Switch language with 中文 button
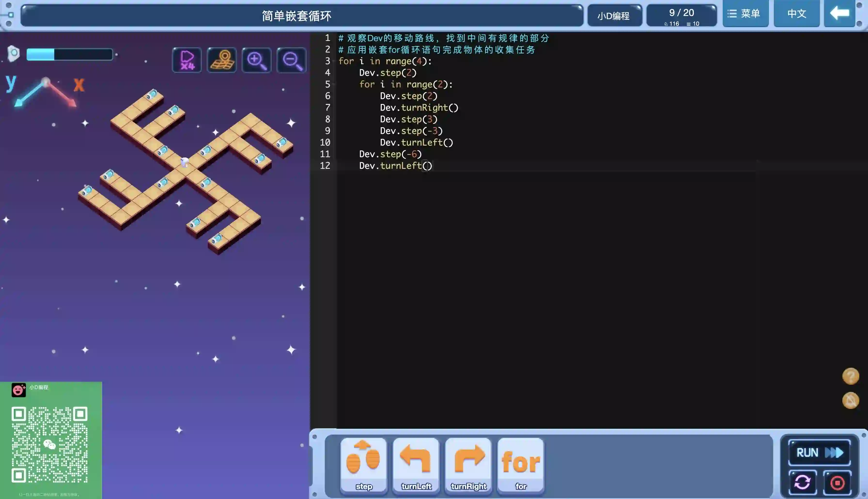Screen dimensions: 868x499 pyautogui.click(x=796, y=14)
